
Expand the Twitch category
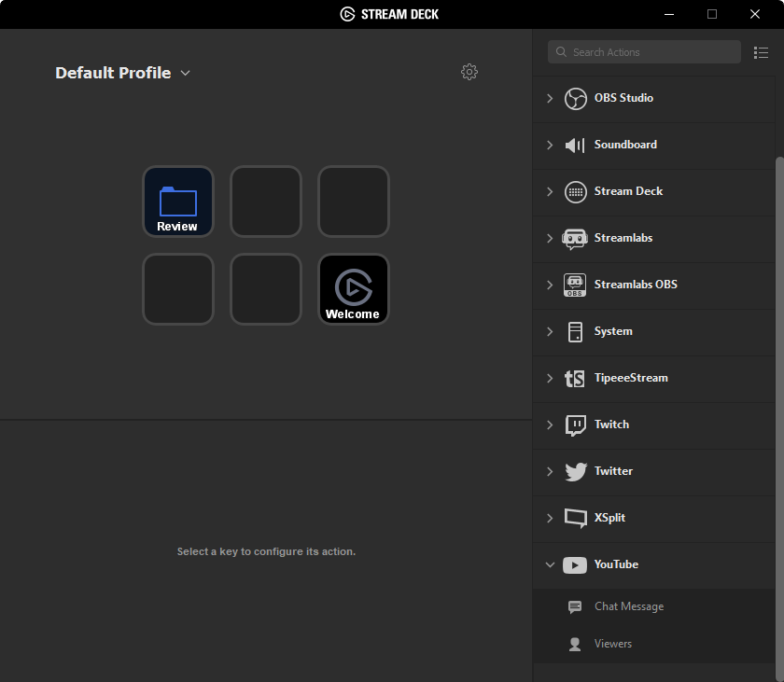[x=550, y=425]
